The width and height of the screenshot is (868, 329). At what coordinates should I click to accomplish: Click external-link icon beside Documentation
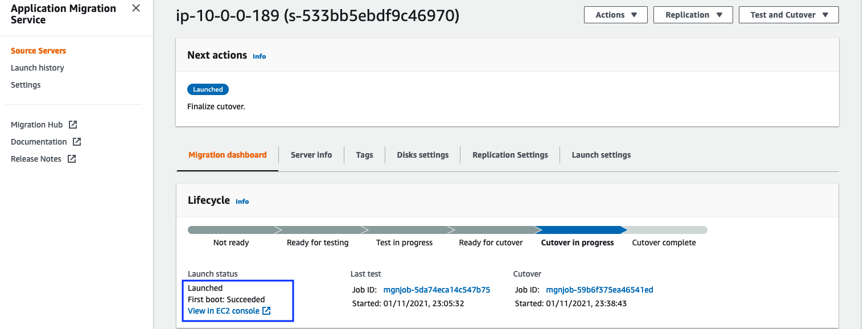click(77, 142)
